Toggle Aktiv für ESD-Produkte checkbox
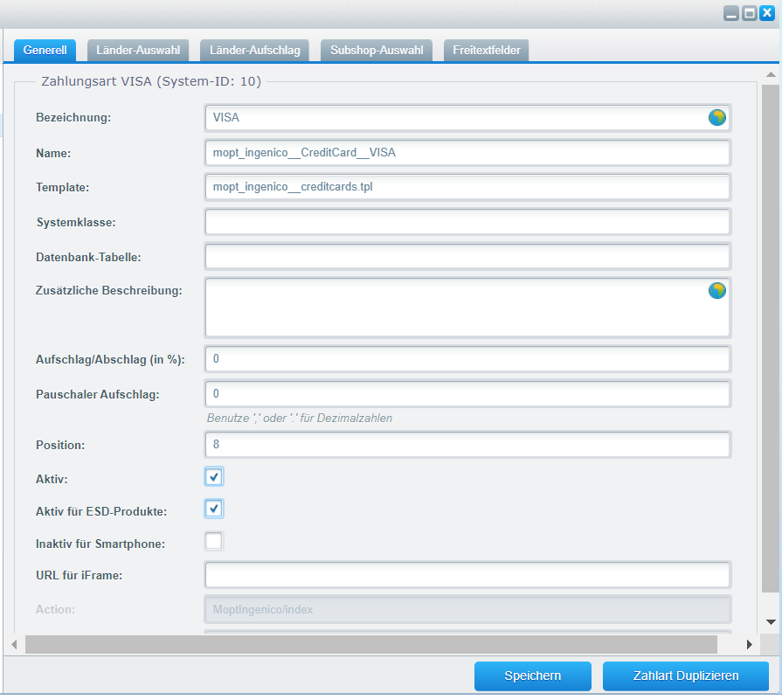 (214, 509)
